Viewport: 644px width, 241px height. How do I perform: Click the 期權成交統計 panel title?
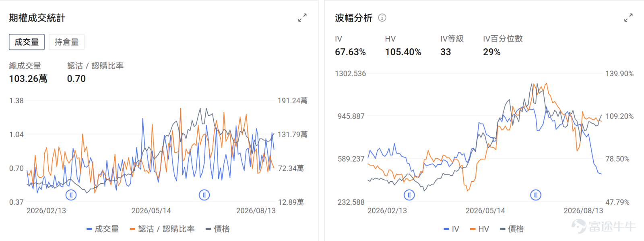coord(37,18)
